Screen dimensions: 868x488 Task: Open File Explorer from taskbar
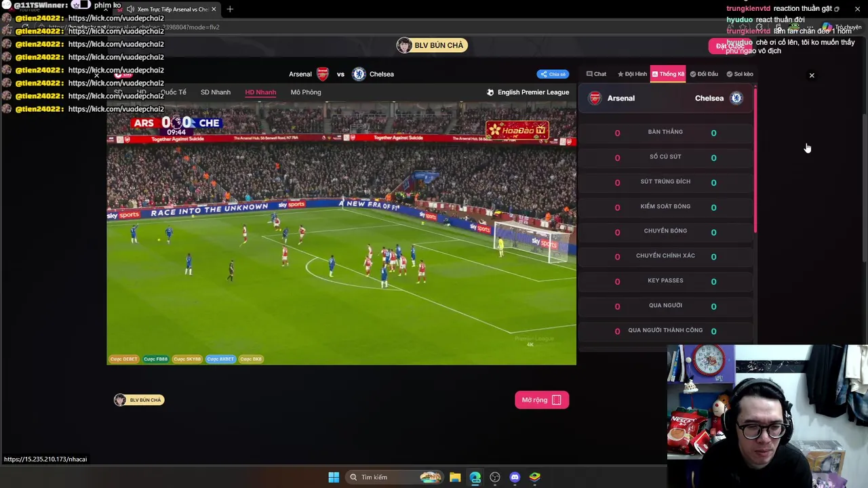[x=455, y=477]
